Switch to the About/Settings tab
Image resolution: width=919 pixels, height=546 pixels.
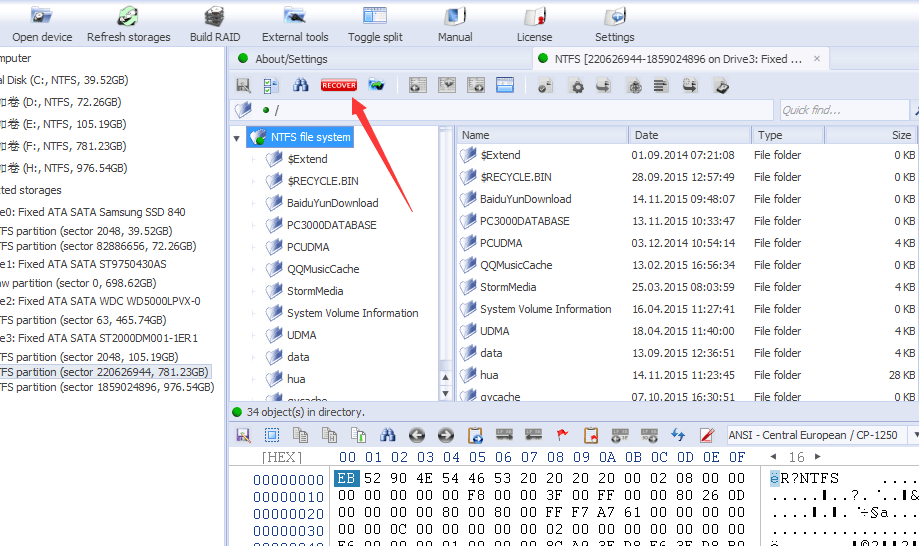click(291, 59)
